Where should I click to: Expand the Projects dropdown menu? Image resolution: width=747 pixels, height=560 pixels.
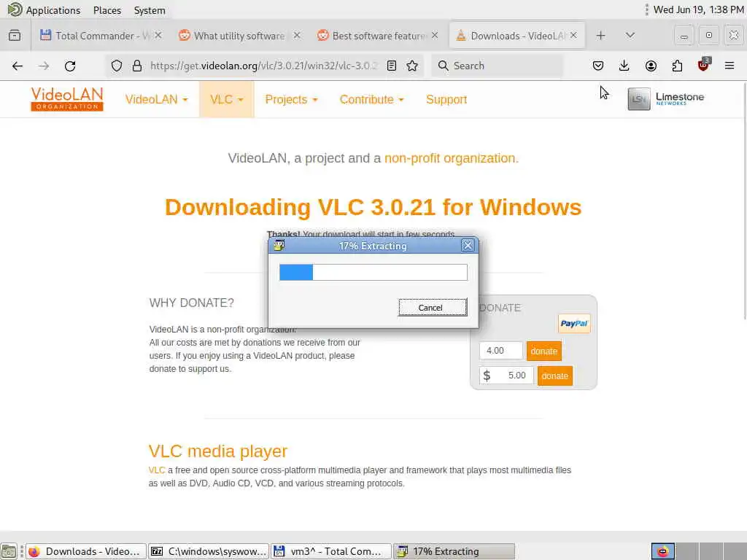[291, 99]
